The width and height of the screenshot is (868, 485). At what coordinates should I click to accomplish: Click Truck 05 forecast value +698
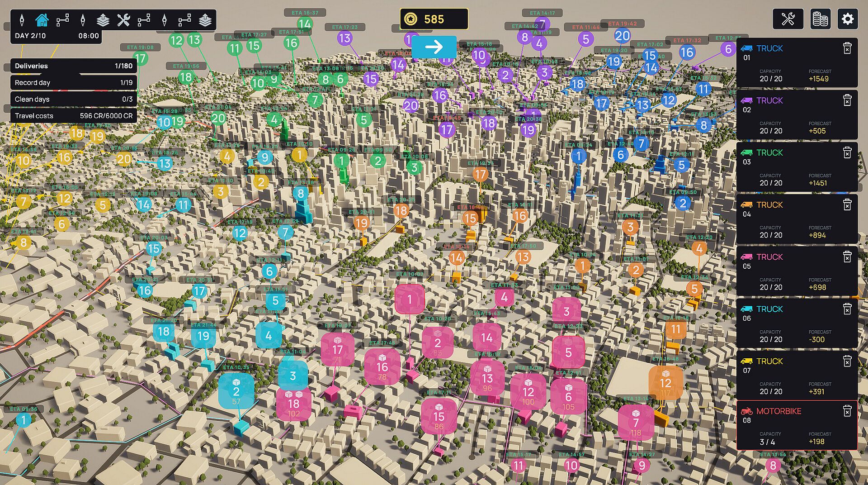[817, 287]
